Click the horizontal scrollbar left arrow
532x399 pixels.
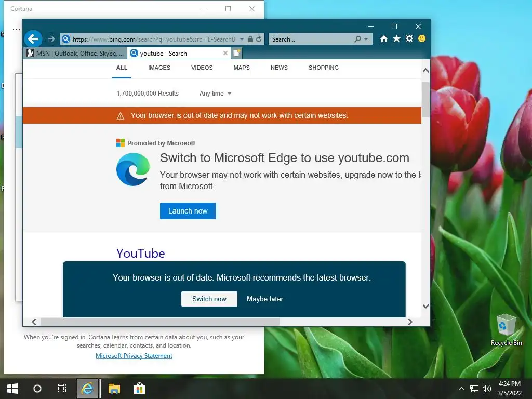(x=34, y=322)
